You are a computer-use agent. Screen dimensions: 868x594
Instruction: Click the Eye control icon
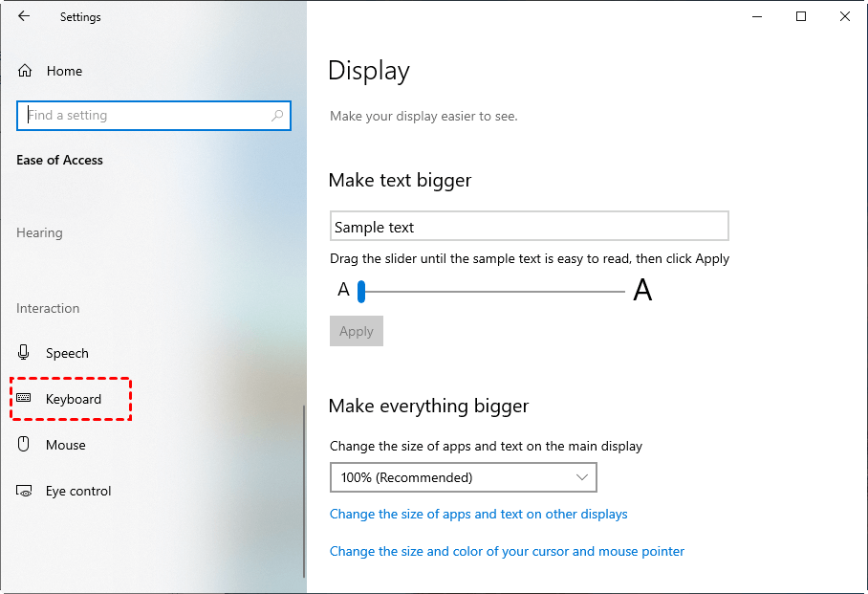(x=24, y=491)
